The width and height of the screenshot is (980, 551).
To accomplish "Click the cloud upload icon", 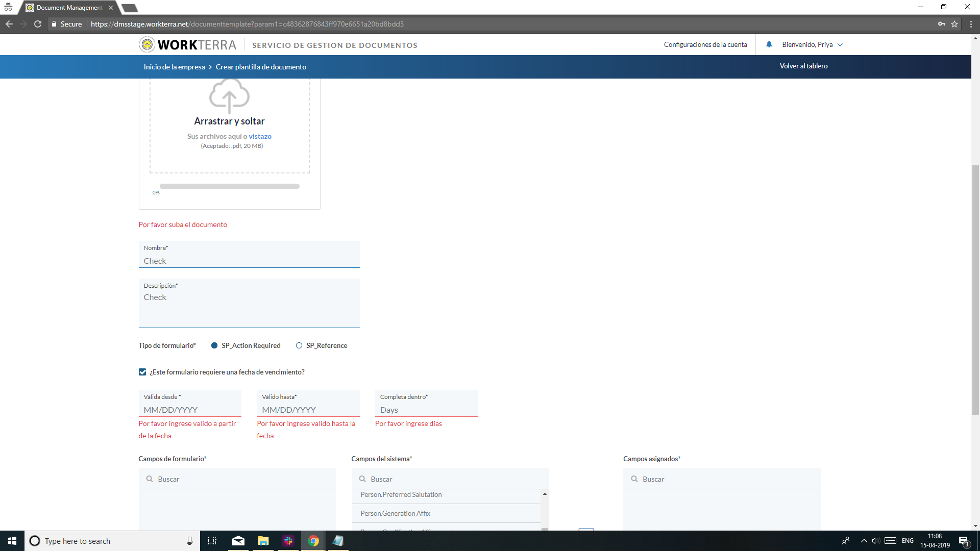I will coord(229,96).
